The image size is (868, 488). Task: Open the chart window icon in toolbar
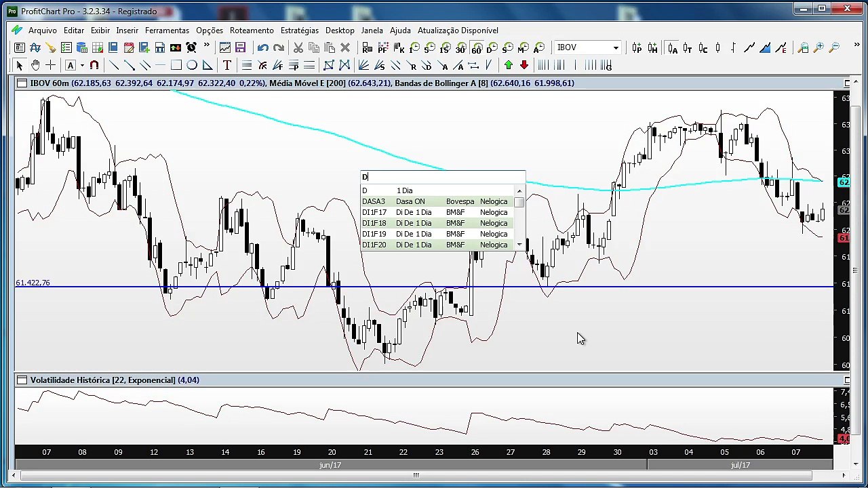[224, 47]
